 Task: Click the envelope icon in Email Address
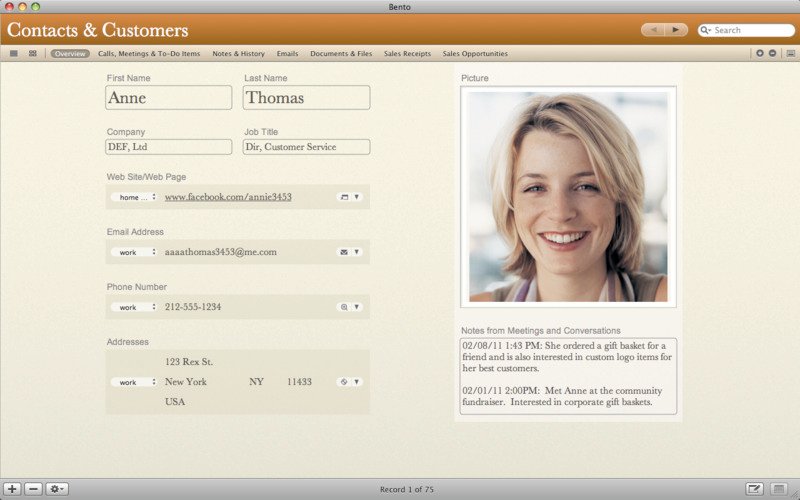(x=344, y=252)
